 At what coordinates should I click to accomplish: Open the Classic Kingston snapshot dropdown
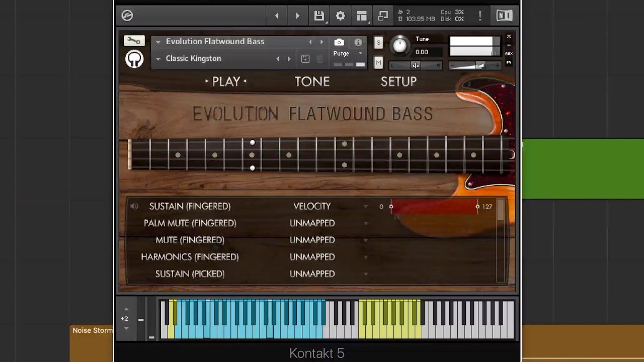point(158,59)
